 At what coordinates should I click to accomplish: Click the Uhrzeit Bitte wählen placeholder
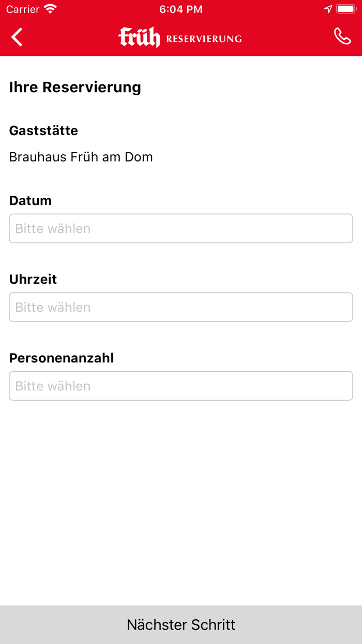click(52, 307)
